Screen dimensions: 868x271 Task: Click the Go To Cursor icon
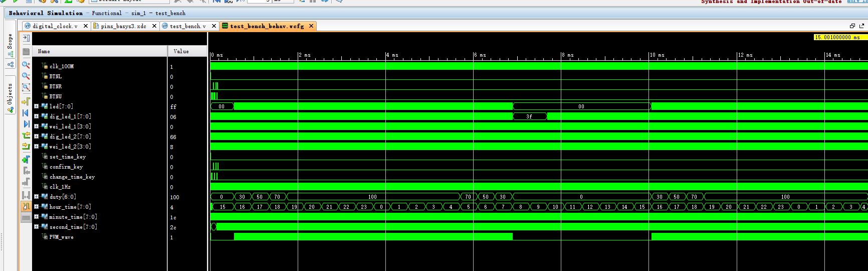[26, 101]
